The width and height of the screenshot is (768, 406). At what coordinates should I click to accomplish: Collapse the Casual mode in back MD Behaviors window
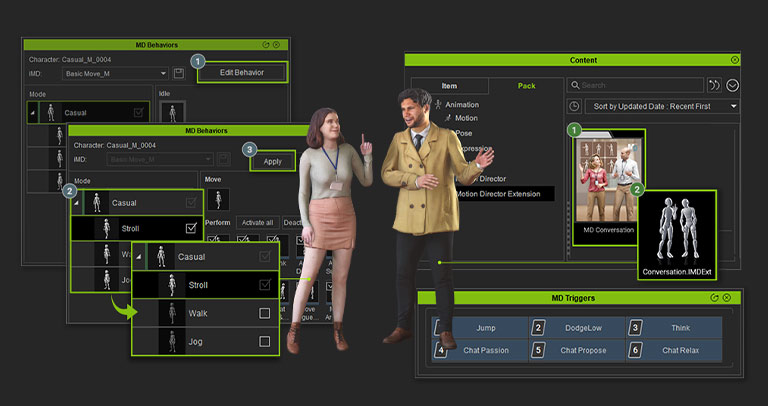point(32,113)
